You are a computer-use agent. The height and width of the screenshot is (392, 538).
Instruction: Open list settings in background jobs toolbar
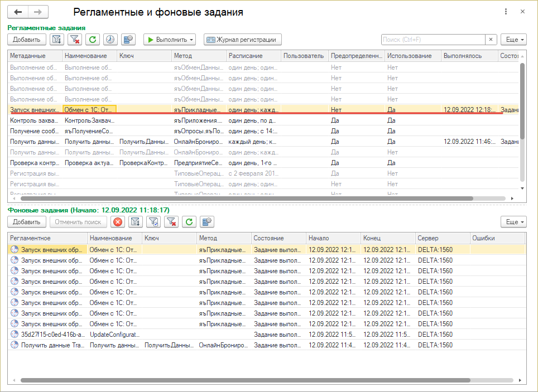[x=207, y=222]
